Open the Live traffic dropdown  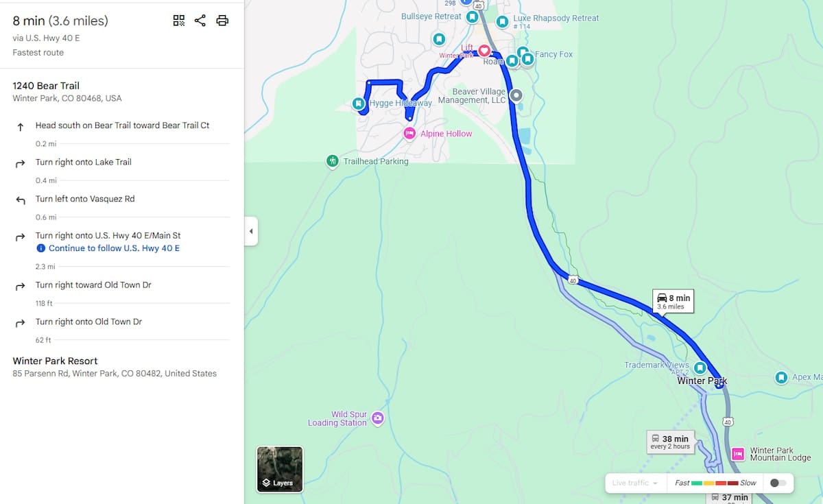(635, 483)
